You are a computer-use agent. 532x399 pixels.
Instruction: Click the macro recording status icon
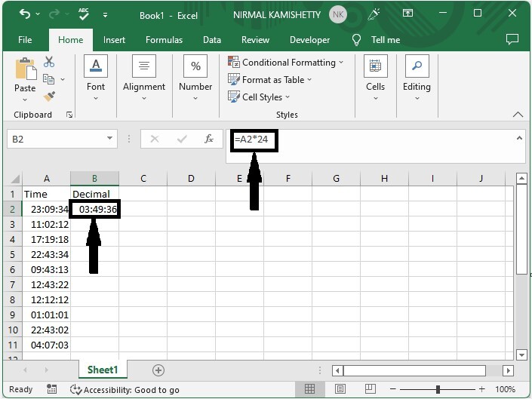point(51,389)
